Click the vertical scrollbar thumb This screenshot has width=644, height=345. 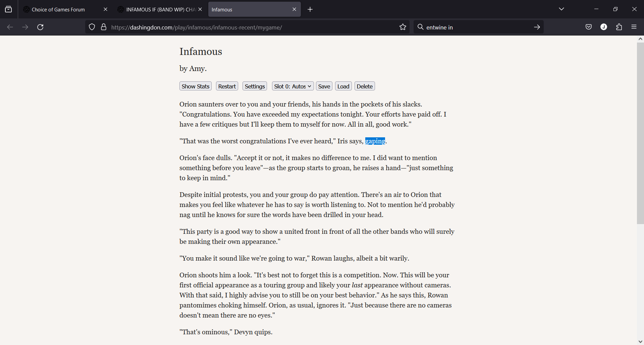(x=640, y=133)
